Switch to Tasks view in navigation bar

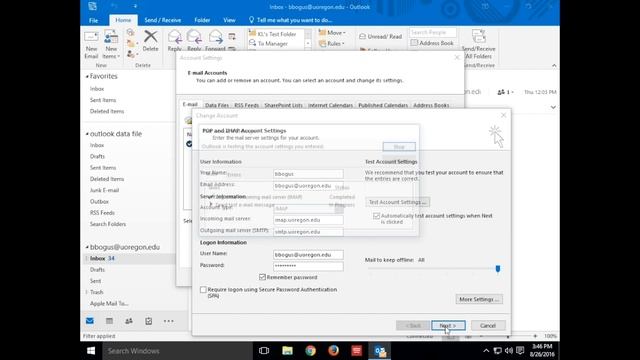click(149, 321)
